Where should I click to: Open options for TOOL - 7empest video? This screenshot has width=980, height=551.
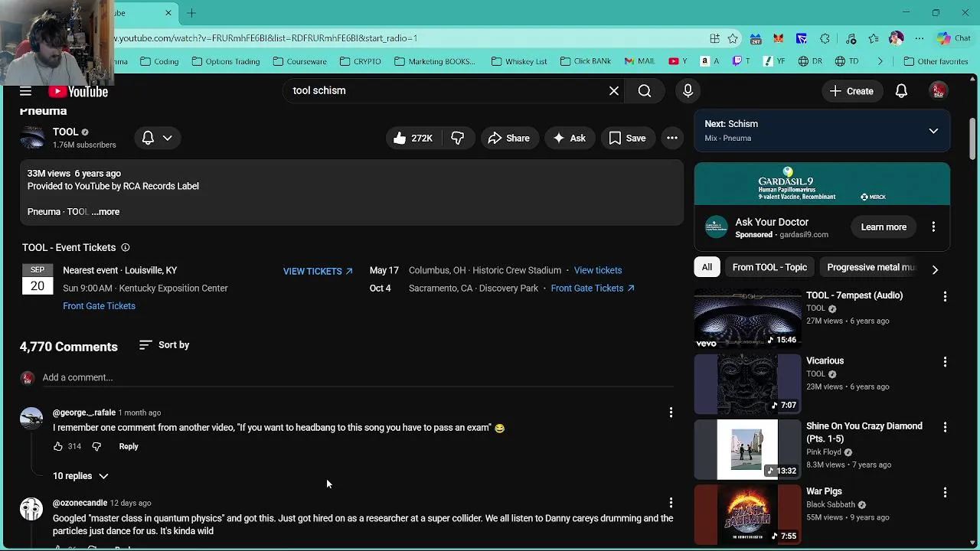tap(945, 296)
